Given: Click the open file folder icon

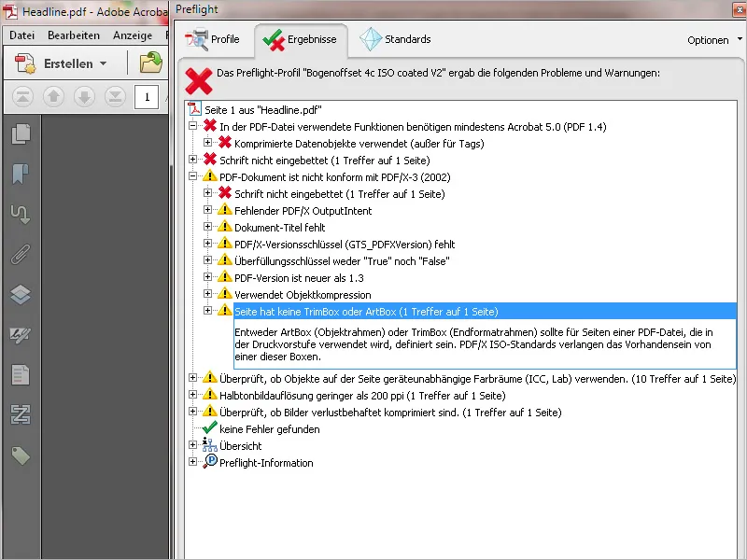Looking at the screenshot, I should coord(150,63).
